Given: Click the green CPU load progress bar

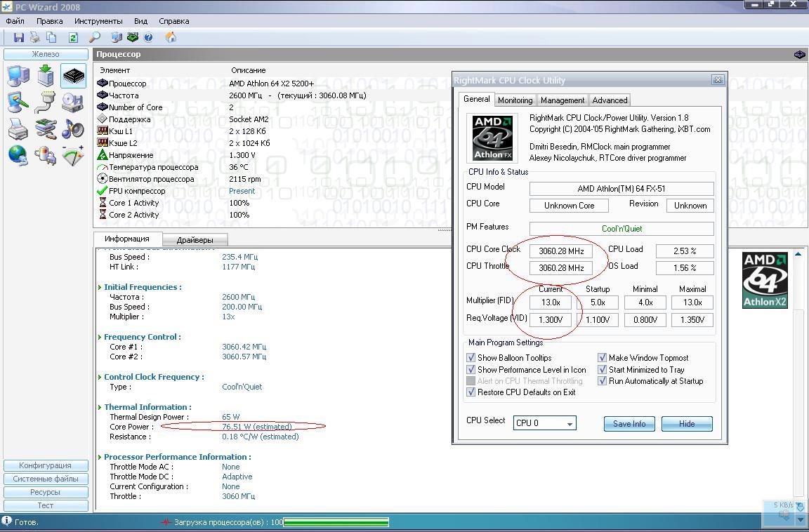Looking at the screenshot, I should click(336, 522).
